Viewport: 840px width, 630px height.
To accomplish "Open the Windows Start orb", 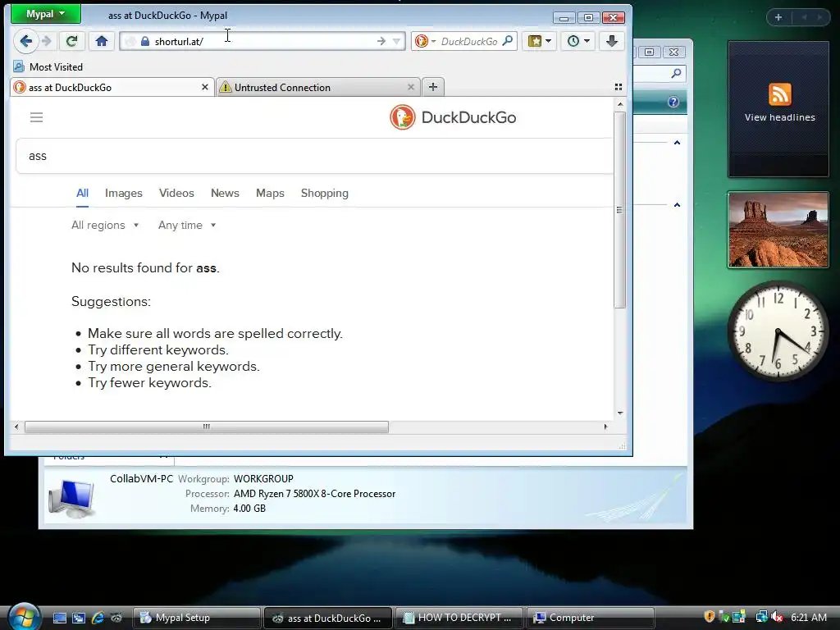I will coord(24,616).
